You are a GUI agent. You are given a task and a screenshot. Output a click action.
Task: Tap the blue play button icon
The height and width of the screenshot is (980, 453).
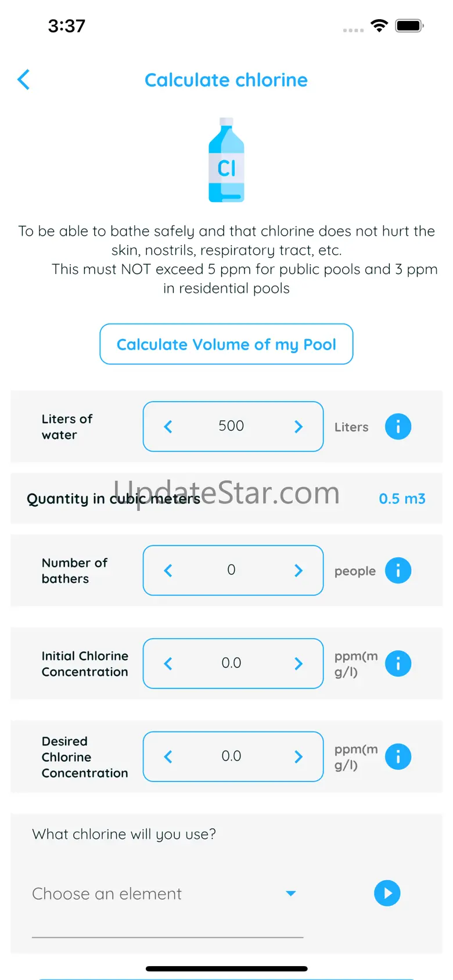click(x=387, y=893)
